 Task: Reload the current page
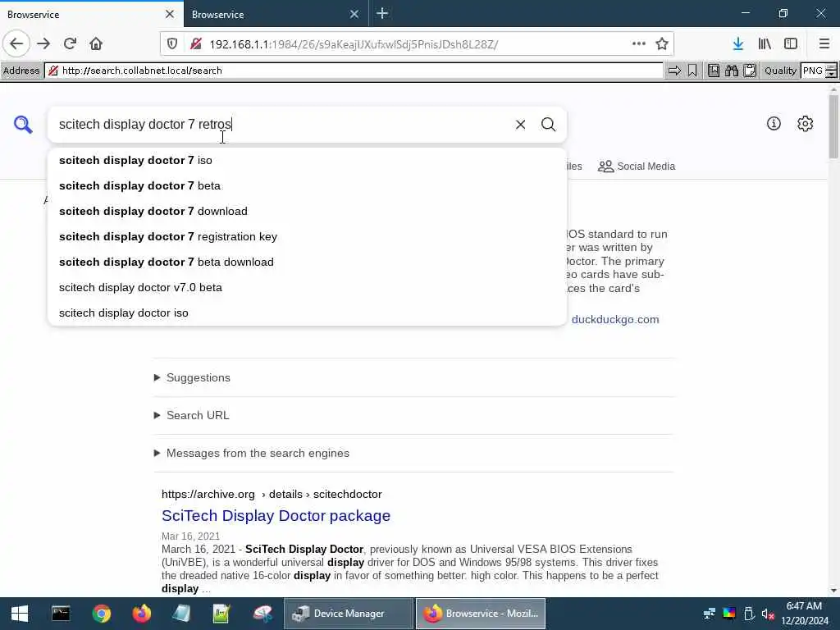point(70,43)
